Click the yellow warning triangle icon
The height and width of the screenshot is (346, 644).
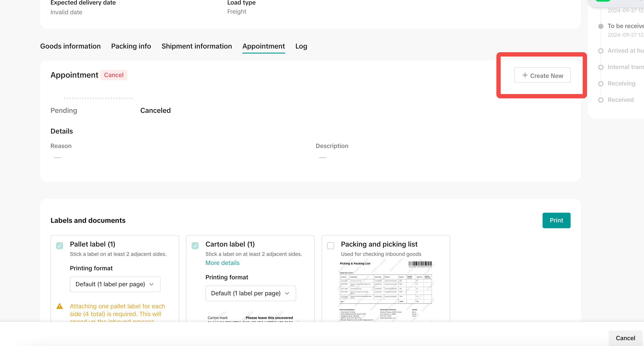pyautogui.click(x=60, y=306)
